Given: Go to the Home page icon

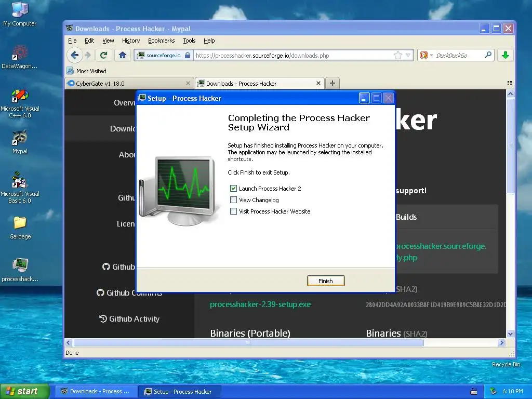Looking at the screenshot, I should (123, 55).
